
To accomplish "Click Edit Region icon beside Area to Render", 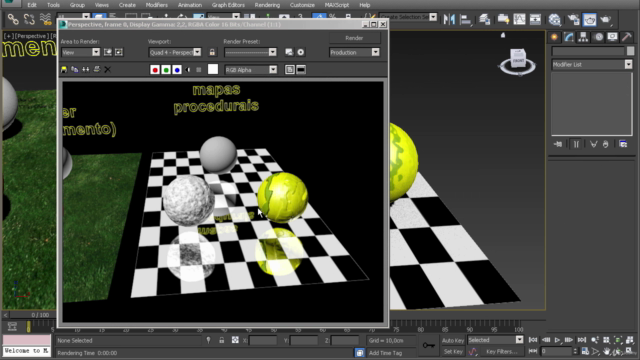I will pyautogui.click(x=108, y=52).
